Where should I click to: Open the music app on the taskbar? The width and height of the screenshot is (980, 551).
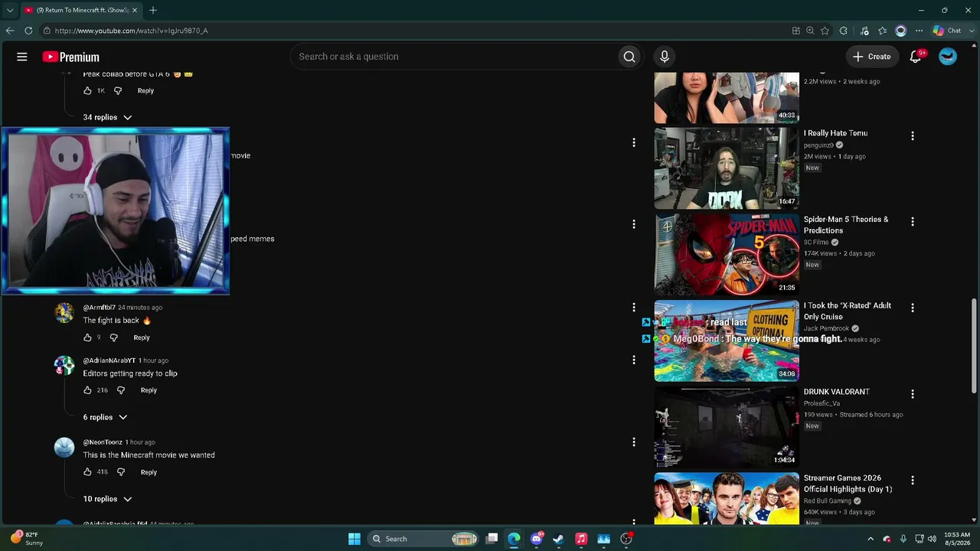581,539
